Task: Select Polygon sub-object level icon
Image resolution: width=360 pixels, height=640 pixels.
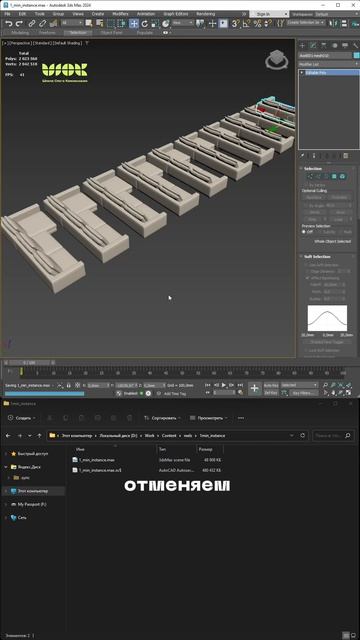Action: coord(334,176)
